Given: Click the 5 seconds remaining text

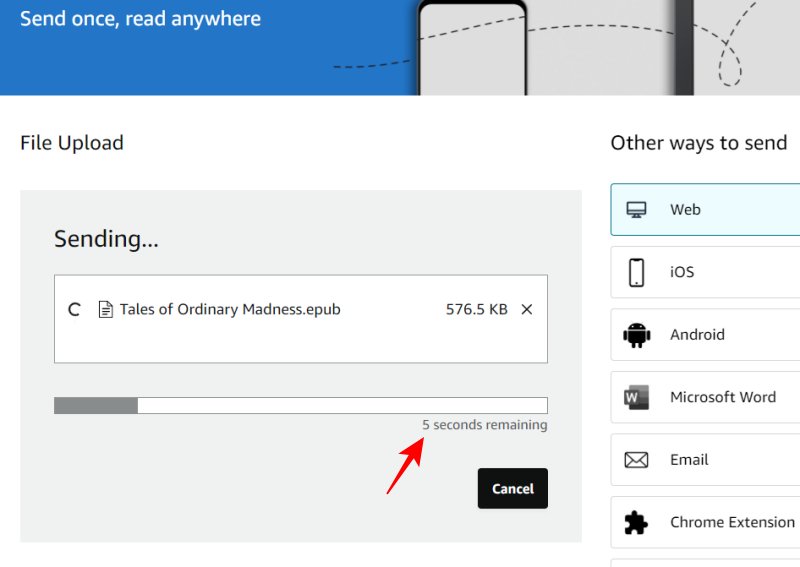Looking at the screenshot, I should pos(485,425).
